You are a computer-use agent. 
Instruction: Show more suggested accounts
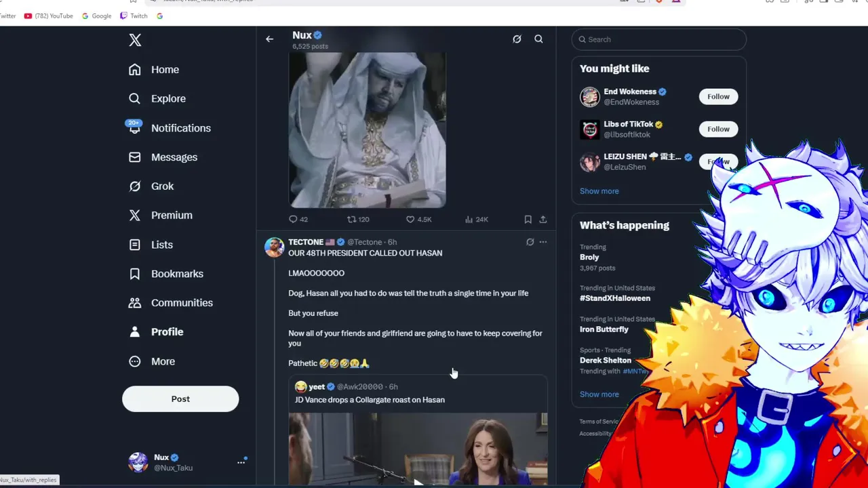tap(599, 191)
